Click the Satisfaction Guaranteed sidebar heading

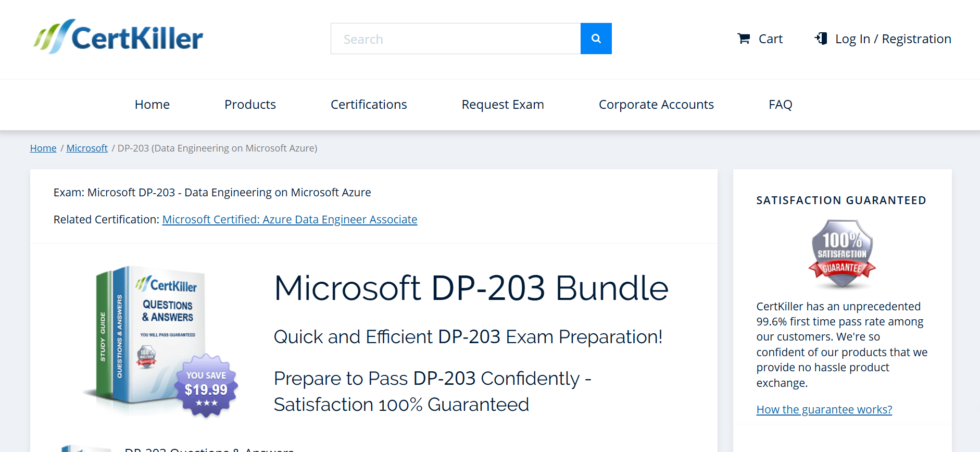click(x=841, y=200)
